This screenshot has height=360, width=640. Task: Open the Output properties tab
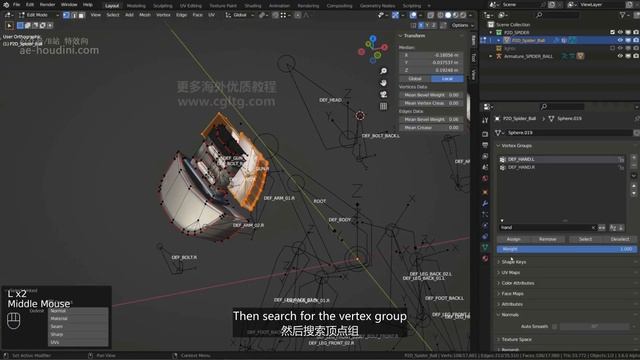click(x=485, y=145)
